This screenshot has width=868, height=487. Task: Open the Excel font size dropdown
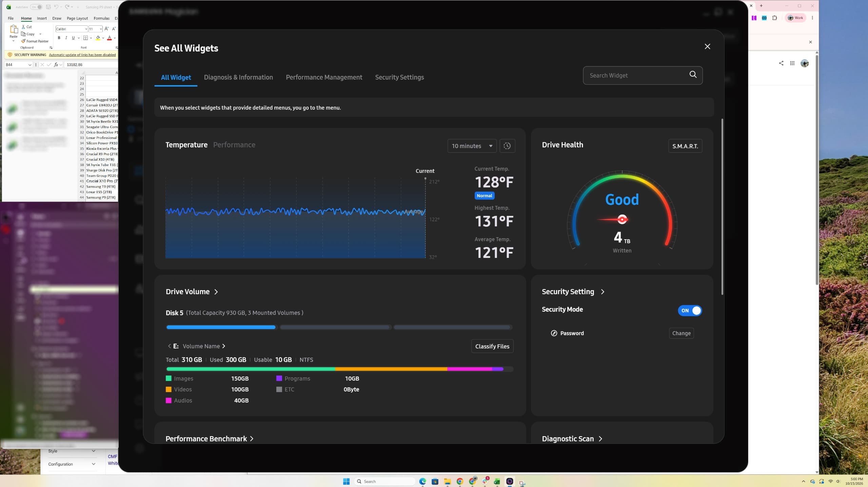pyautogui.click(x=101, y=29)
